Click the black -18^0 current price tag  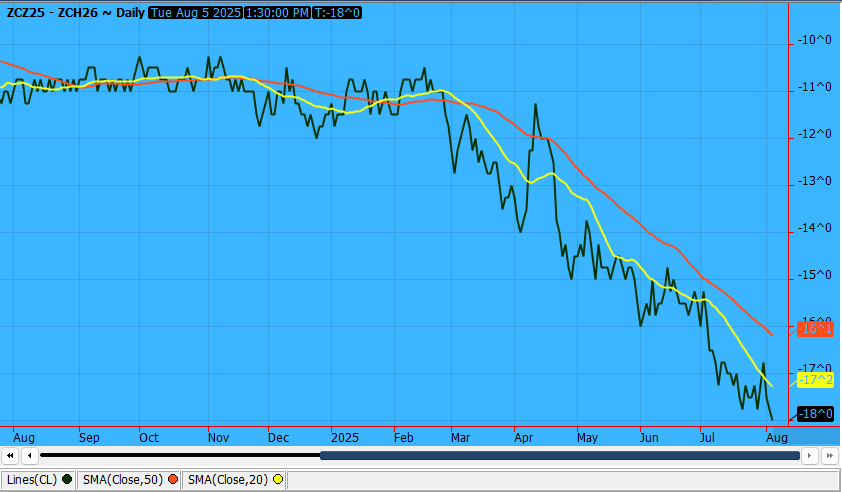816,414
